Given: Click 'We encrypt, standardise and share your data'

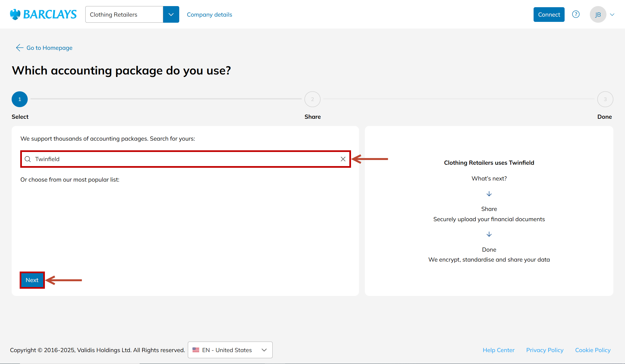Looking at the screenshot, I should click(489, 260).
